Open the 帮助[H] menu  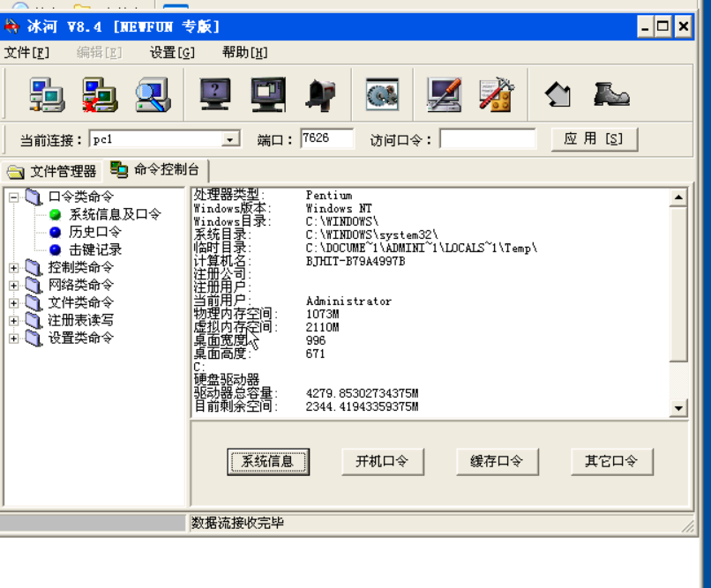244,53
